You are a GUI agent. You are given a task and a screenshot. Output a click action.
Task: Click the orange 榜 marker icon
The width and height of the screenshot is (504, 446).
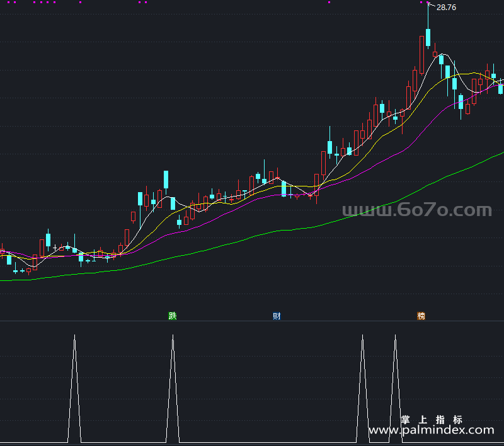pos(421,316)
